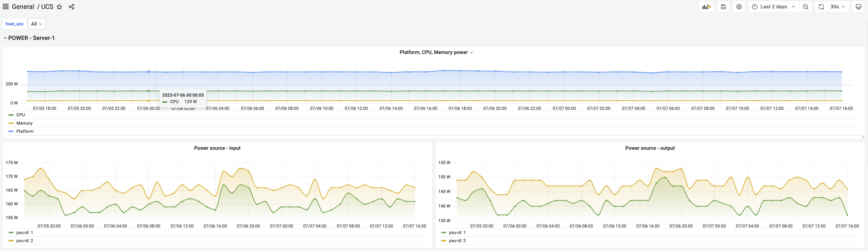This screenshot has height=251, width=868.
Task: Click the Add panel icon
Action: coord(706,7)
